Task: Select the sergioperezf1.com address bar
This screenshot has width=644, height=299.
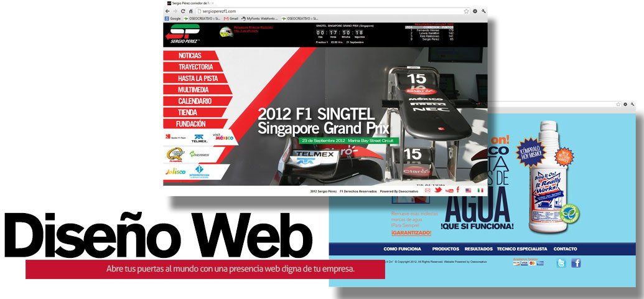Action: (x=333, y=11)
